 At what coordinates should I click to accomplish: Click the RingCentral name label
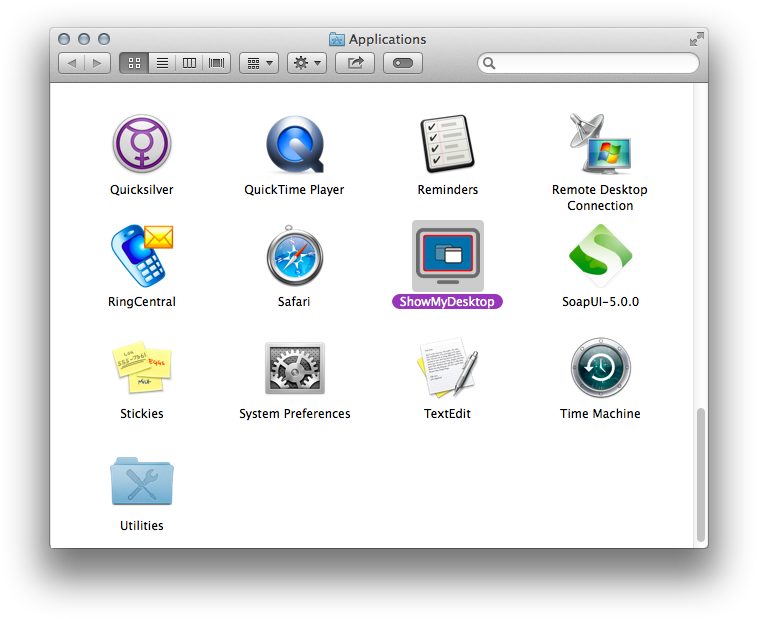pyautogui.click(x=141, y=302)
